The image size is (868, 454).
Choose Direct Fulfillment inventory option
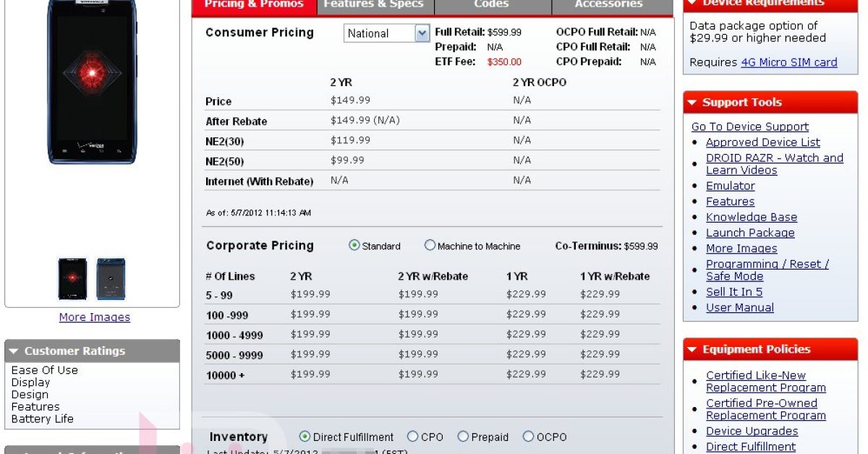point(305,437)
